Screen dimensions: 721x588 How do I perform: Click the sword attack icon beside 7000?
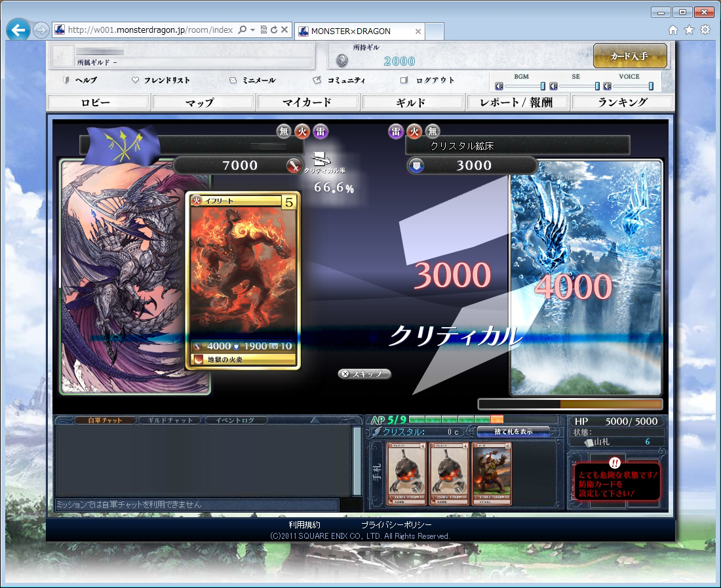(293, 165)
